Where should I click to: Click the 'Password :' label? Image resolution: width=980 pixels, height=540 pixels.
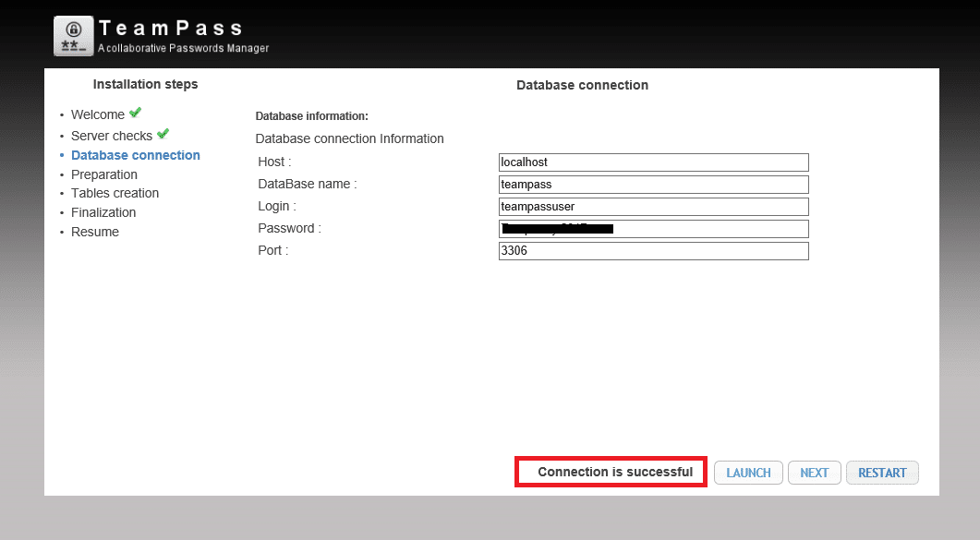pos(289,229)
